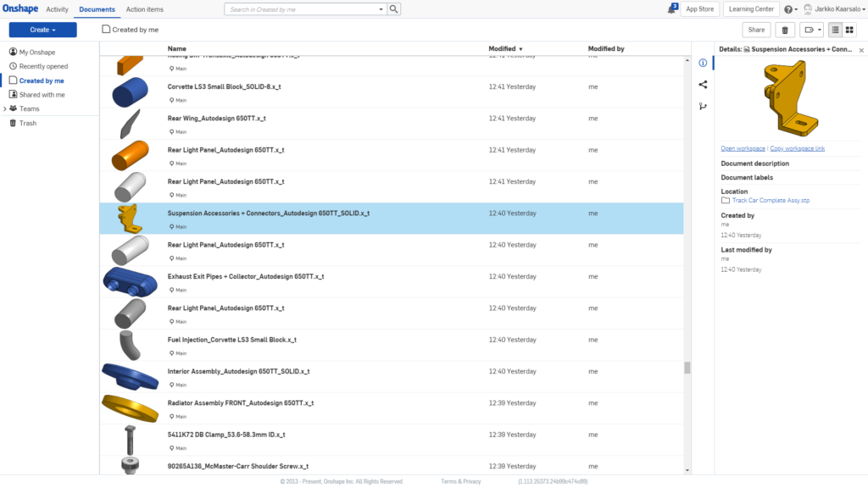Screen dimensions: 868x488
Task: Click the Learning Center button
Action: [751, 9]
